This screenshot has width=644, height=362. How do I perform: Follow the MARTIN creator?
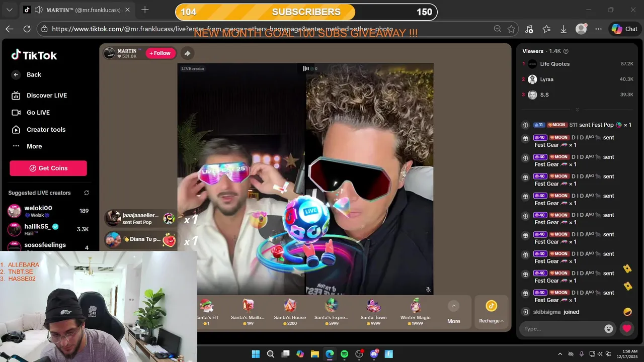click(x=160, y=53)
